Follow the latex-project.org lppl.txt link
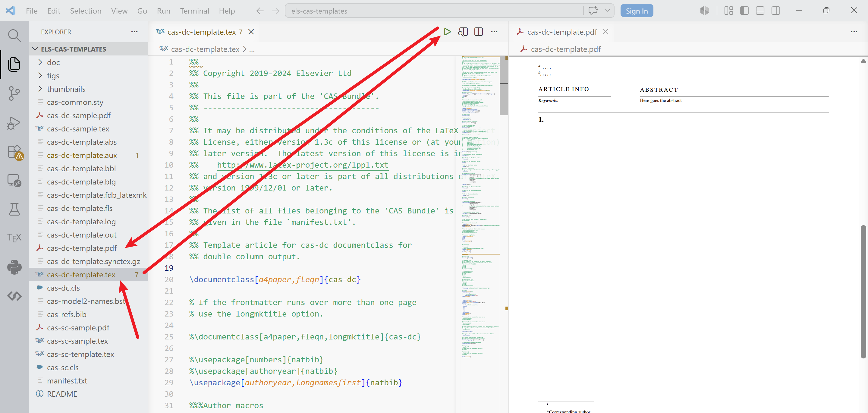868x413 pixels. pos(303,165)
